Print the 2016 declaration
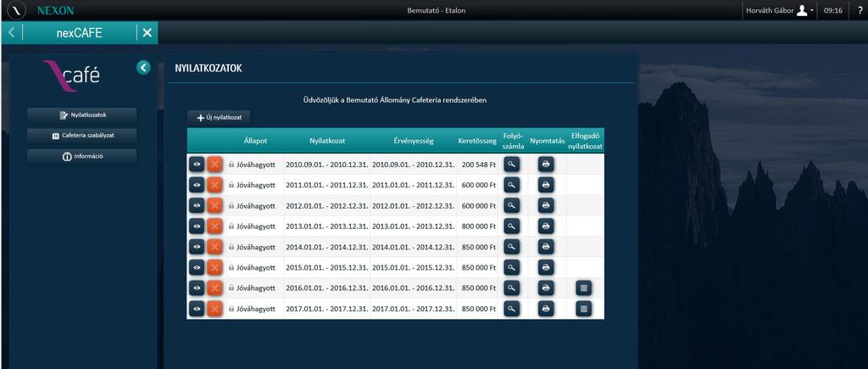This screenshot has width=868, height=369. [x=546, y=288]
